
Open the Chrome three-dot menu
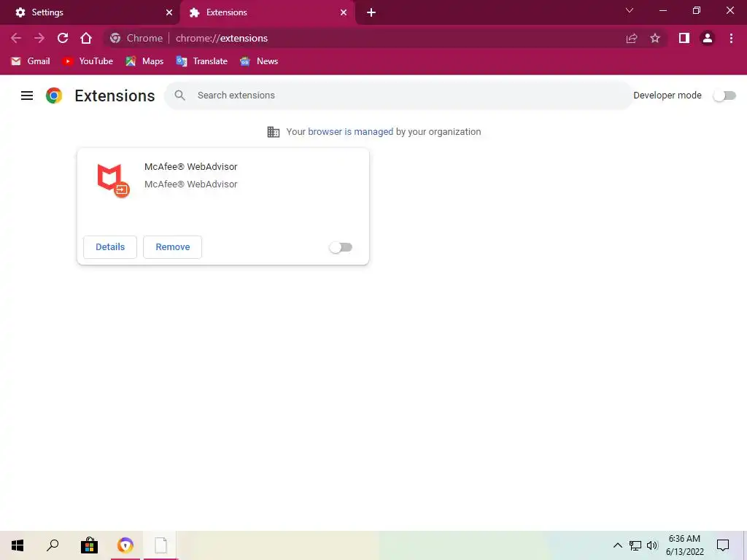coord(731,38)
